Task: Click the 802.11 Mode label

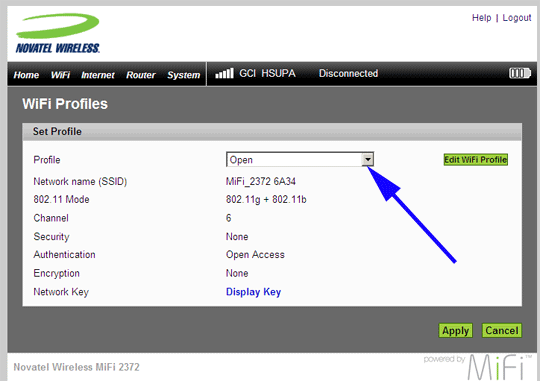Action: point(61,199)
